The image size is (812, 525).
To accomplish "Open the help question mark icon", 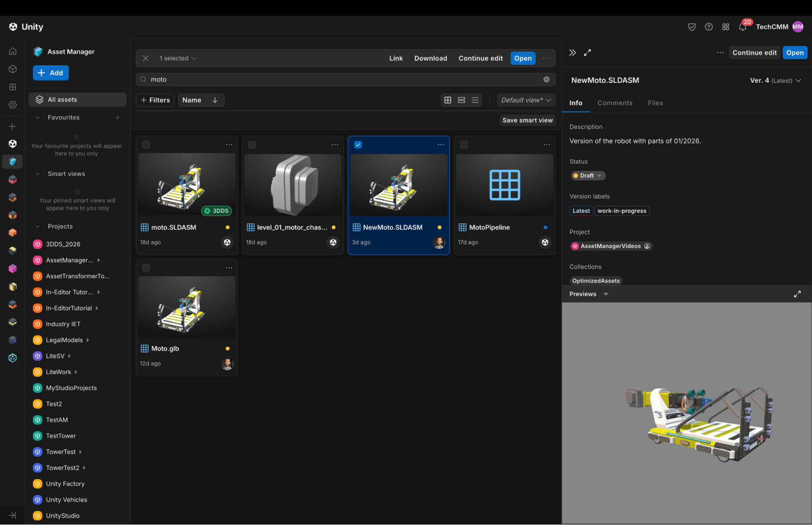I will tap(709, 27).
